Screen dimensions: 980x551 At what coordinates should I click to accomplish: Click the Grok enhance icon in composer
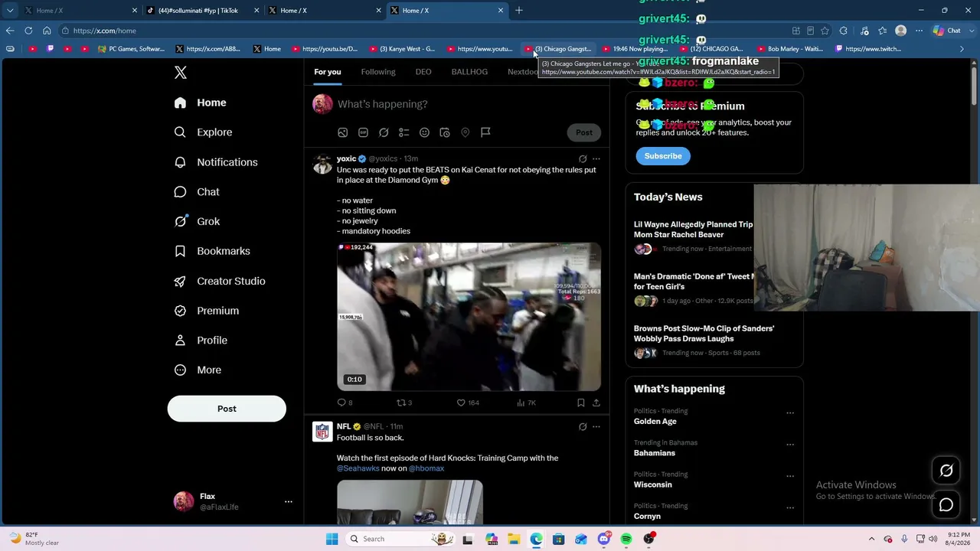(384, 132)
